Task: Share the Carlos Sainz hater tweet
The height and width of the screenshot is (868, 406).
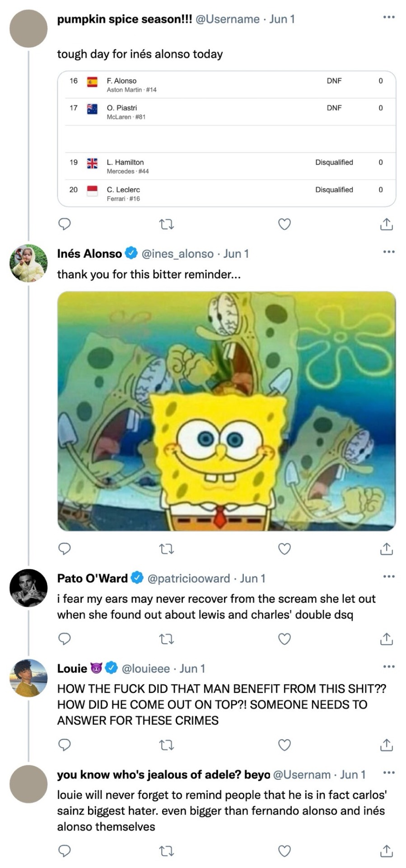Action: pyautogui.click(x=386, y=851)
